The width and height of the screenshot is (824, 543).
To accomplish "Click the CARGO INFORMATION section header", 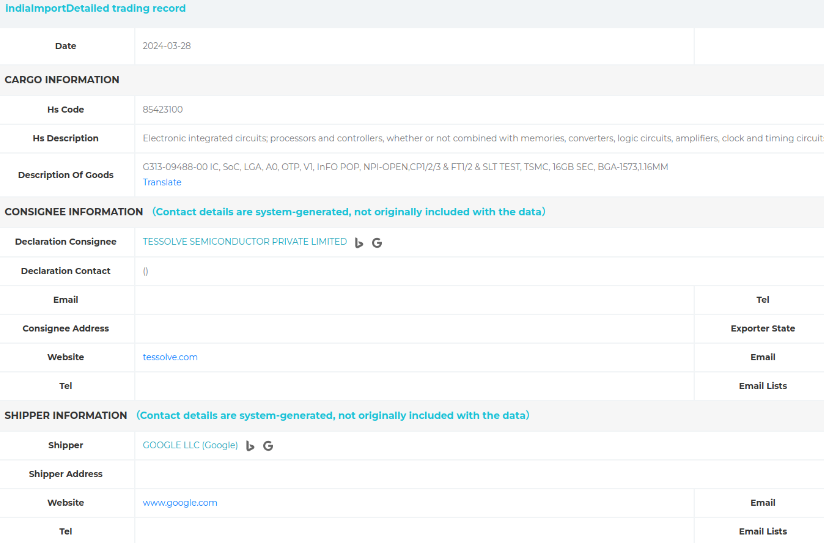I will coord(62,80).
